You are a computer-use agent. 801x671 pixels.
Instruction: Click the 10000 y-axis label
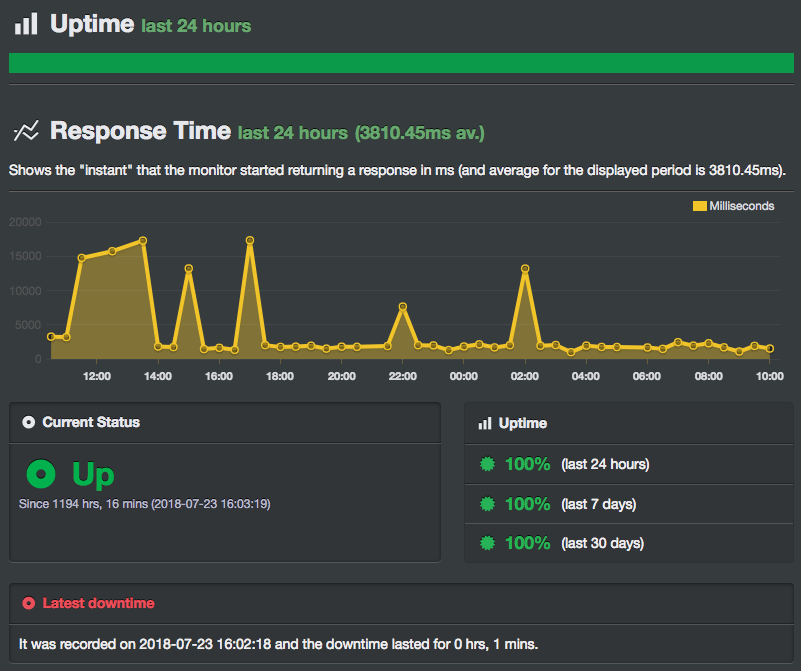point(25,291)
